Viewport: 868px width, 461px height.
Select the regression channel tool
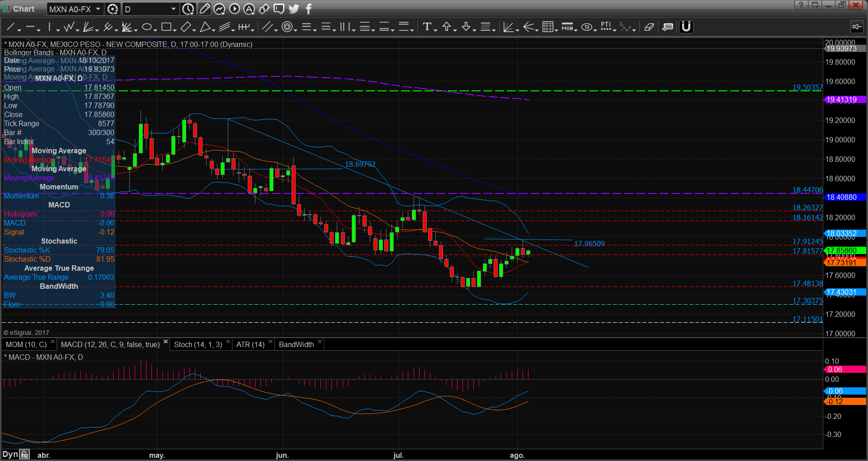(x=224, y=28)
